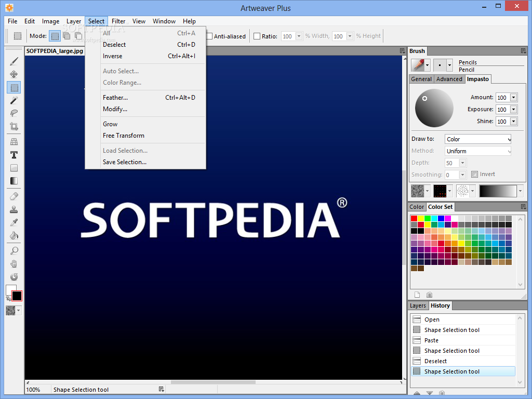Select the Magic Wand tool
Screen dimensions: 532x399
pos(14,100)
